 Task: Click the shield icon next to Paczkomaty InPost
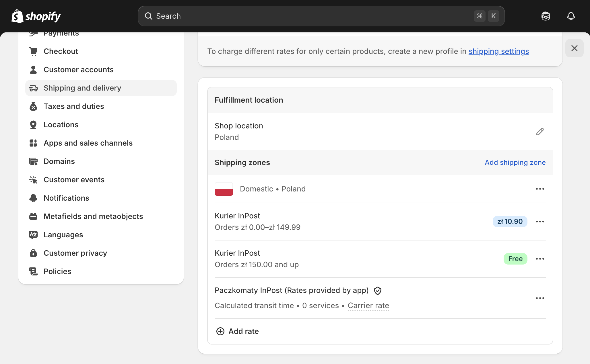(378, 291)
